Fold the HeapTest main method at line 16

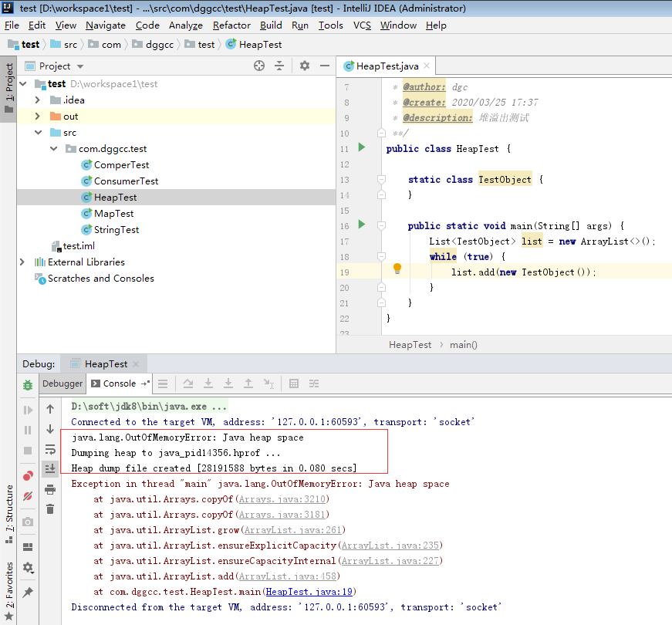tap(381, 225)
